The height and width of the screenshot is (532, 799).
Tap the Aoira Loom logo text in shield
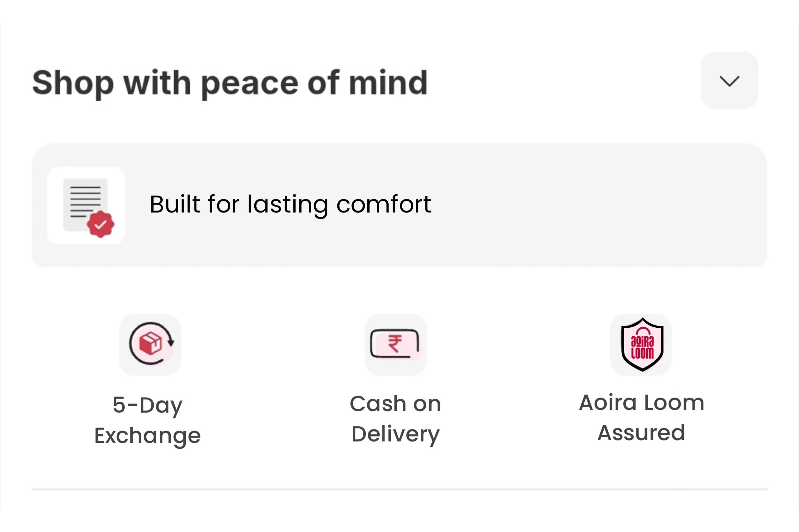(x=642, y=347)
